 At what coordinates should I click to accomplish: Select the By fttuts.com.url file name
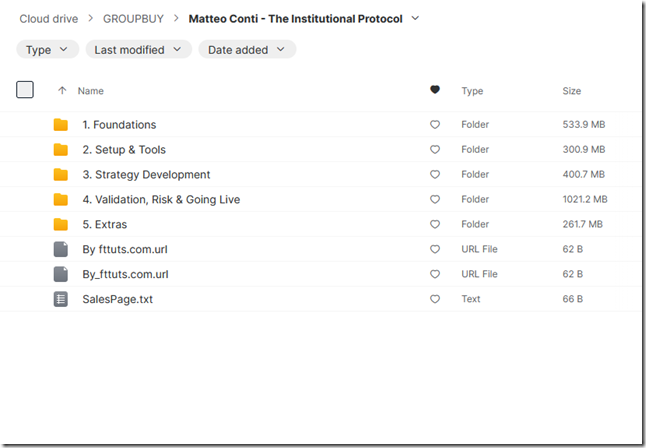point(125,249)
